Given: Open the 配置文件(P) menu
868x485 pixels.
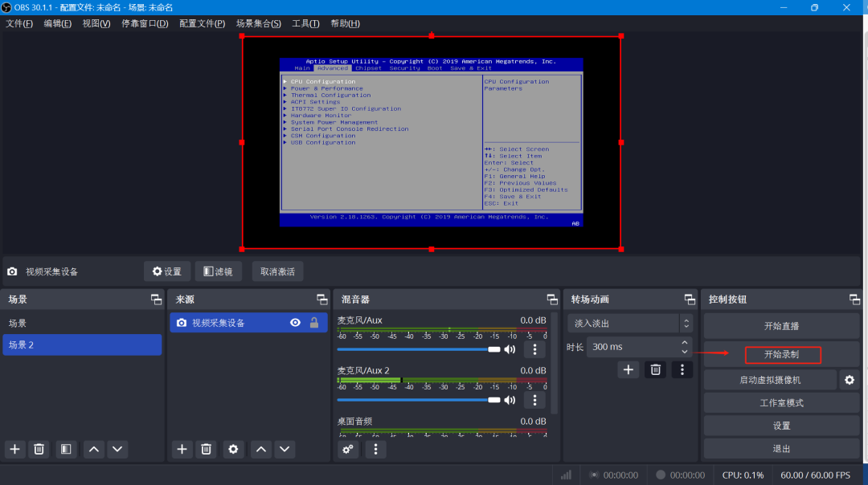Looking at the screenshot, I should point(202,23).
